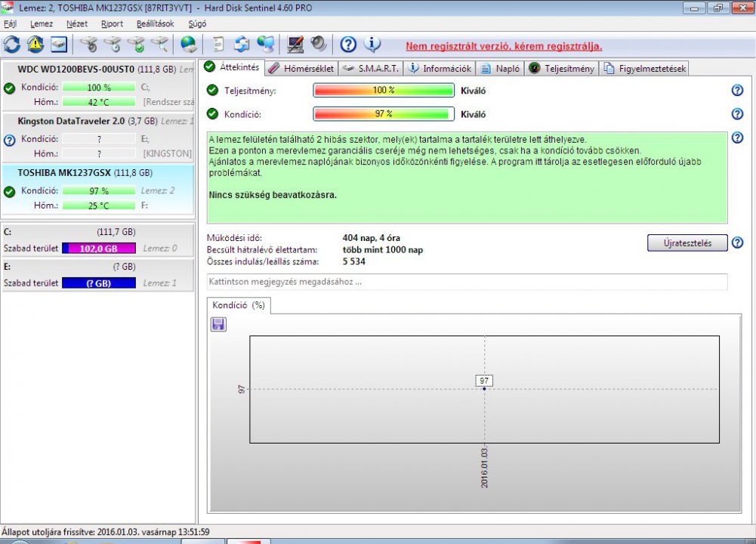This screenshot has height=544, width=756.
Task: Click the '5 534' start/stop count value
Action: [x=354, y=261]
